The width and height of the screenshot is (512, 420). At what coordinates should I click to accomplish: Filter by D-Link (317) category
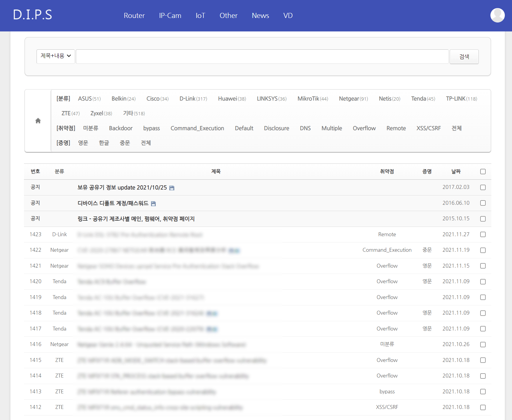tap(193, 98)
